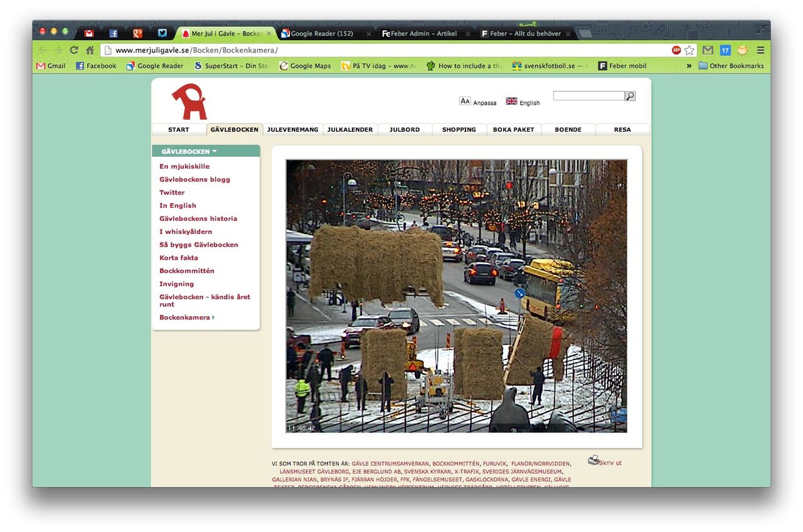Click the search magnifier button on site
This screenshot has height=532, width=803.
pos(630,96)
